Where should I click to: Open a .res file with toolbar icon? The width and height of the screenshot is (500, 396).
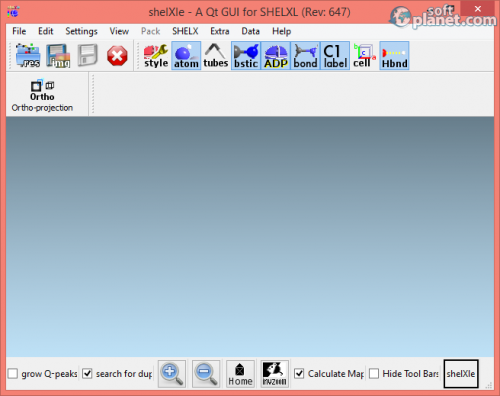tap(28, 56)
